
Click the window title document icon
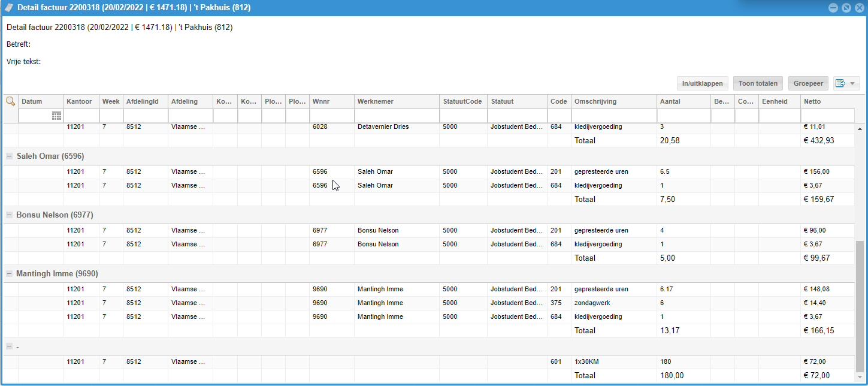click(9, 8)
